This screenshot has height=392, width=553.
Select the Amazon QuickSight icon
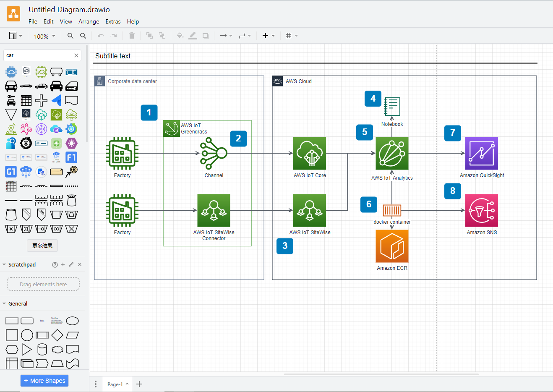tap(482, 153)
